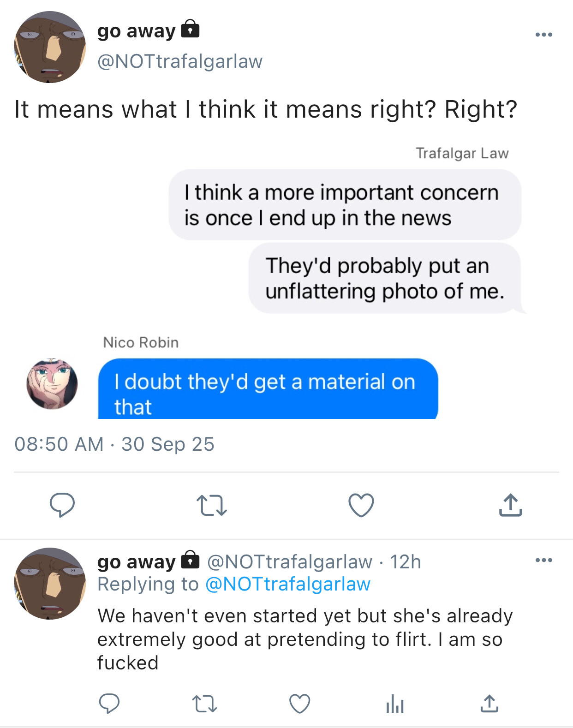Retweet the follow-up reply tweet
This screenshot has width=573, height=728.
204,704
